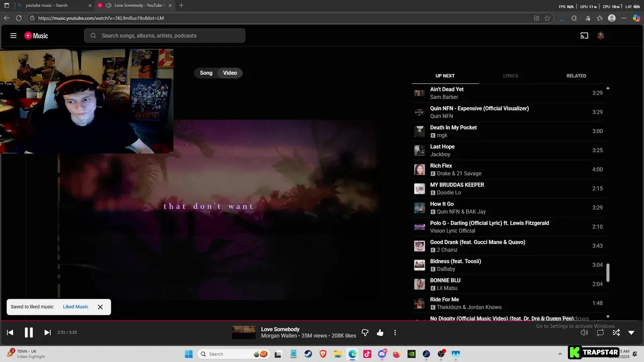
Task: Play Quin NFN - Expensive from queue
Action: pyautogui.click(x=508, y=112)
